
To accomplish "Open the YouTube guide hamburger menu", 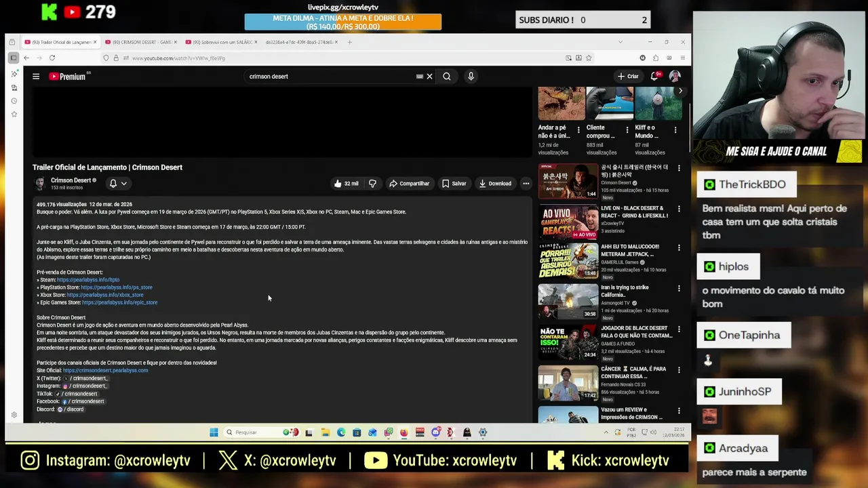I will click(x=36, y=77).
